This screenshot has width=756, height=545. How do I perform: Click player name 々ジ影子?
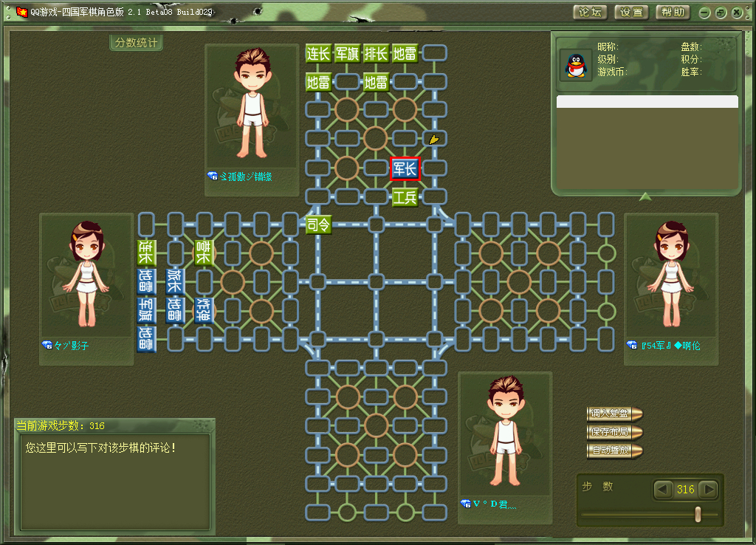[x=72, y=346]
